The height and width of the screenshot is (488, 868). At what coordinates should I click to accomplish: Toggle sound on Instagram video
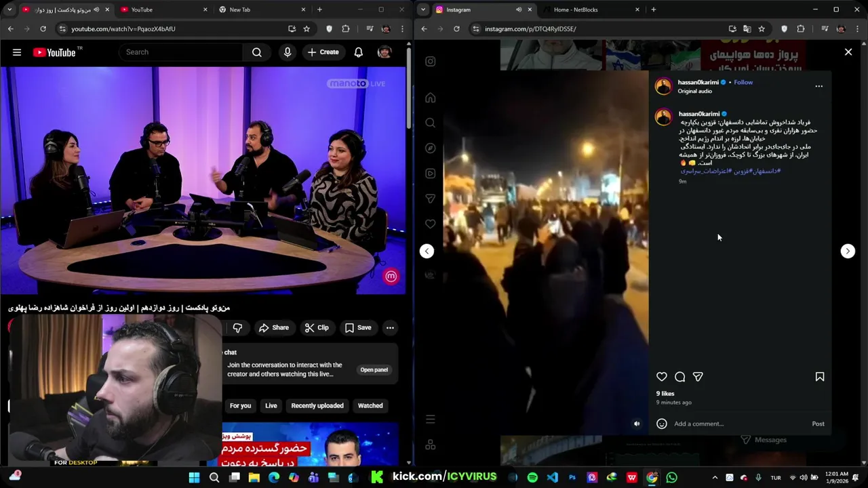tap(636, 424)
